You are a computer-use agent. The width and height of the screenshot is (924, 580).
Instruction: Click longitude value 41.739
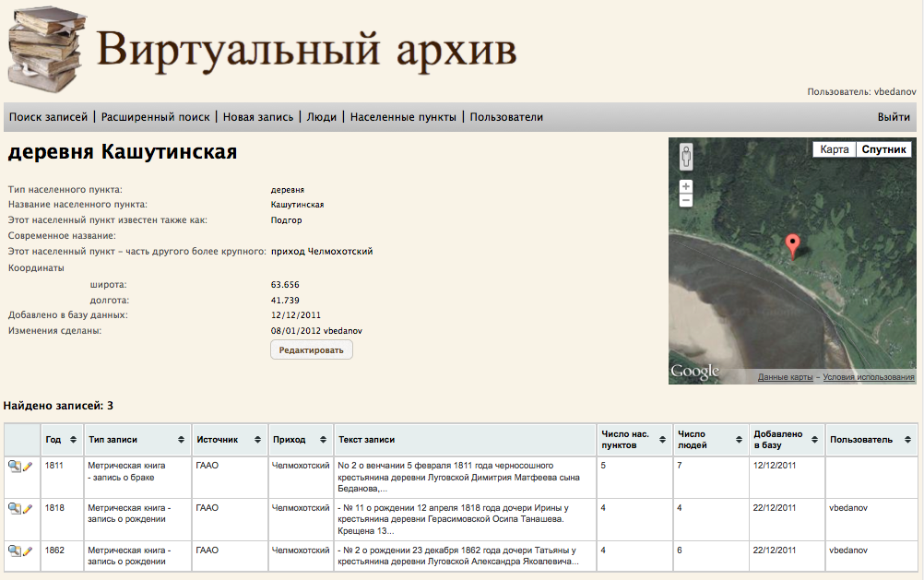[x=285, y=301]
